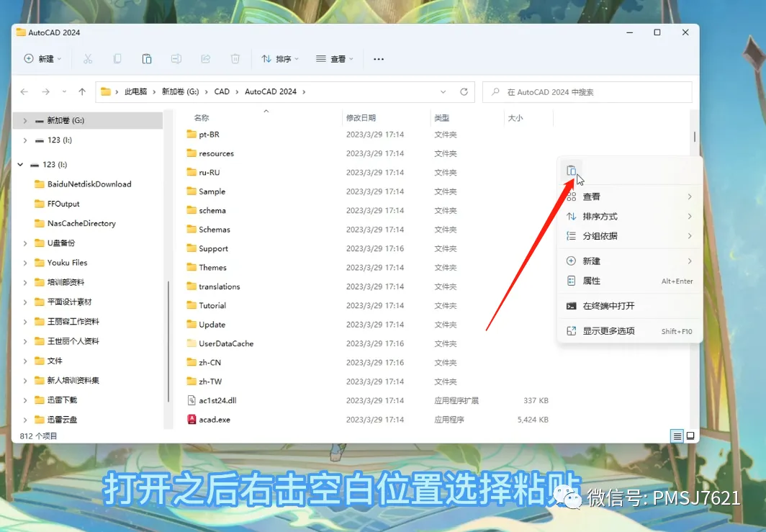Click 此电脑 in the address breadcrumb

click(x=135, y=92)
